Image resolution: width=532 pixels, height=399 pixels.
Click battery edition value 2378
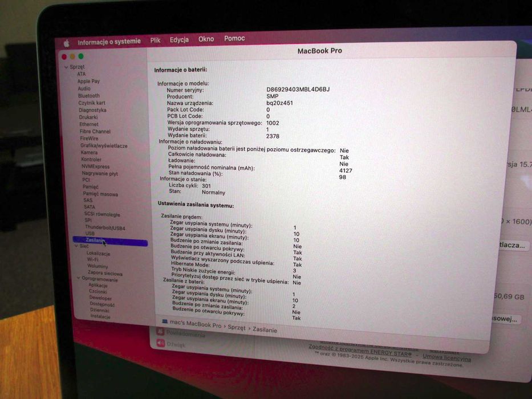[273, 136]
